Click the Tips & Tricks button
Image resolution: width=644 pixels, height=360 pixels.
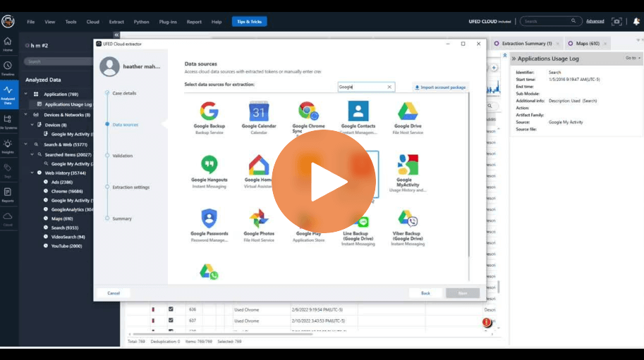[249, 22]
